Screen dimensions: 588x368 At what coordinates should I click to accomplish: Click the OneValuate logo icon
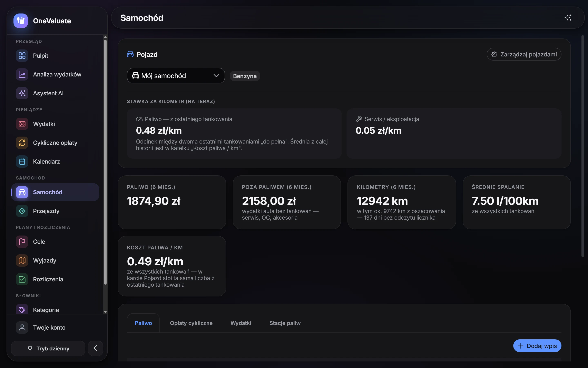21,21
